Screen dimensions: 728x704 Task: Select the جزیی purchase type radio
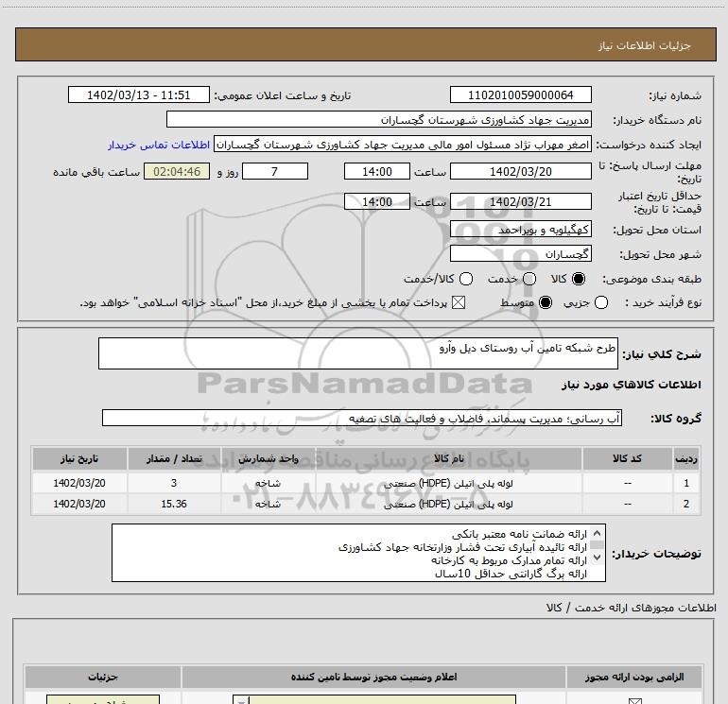coord(601,302)
